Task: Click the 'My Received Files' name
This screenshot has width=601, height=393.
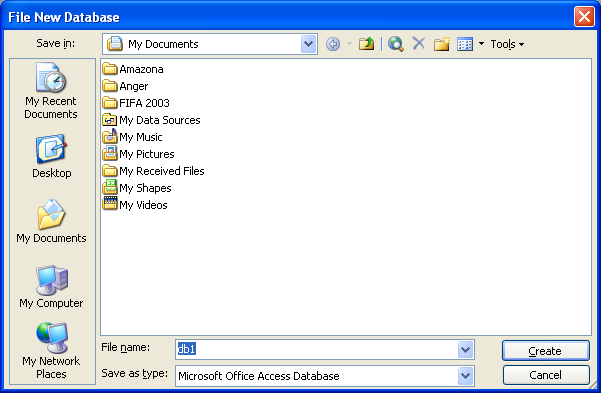Action: click(162, 171)
